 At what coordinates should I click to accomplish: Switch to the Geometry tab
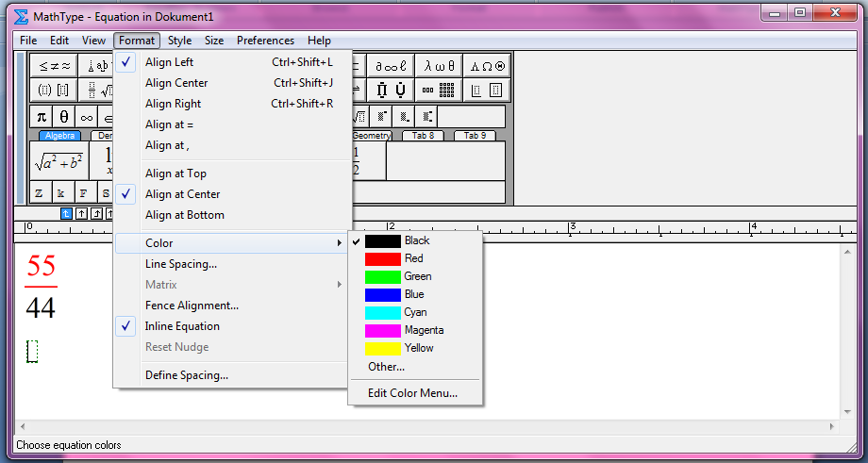(371, 136)
